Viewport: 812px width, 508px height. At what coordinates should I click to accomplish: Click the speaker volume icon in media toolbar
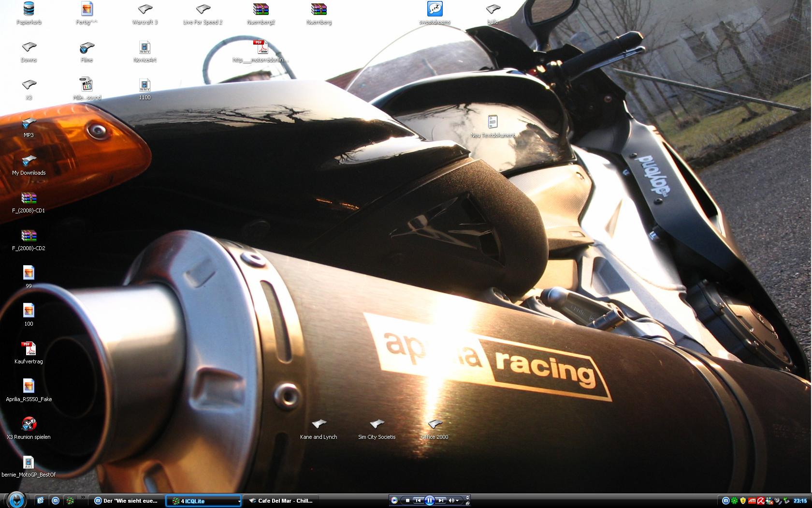coord(451,500)
